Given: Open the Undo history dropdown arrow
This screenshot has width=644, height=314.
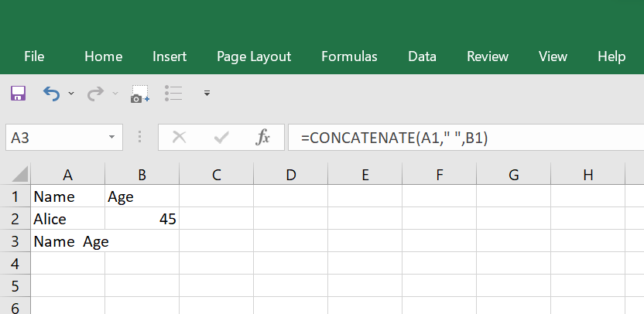Looking at the screenshot, I should coord(71,94).
